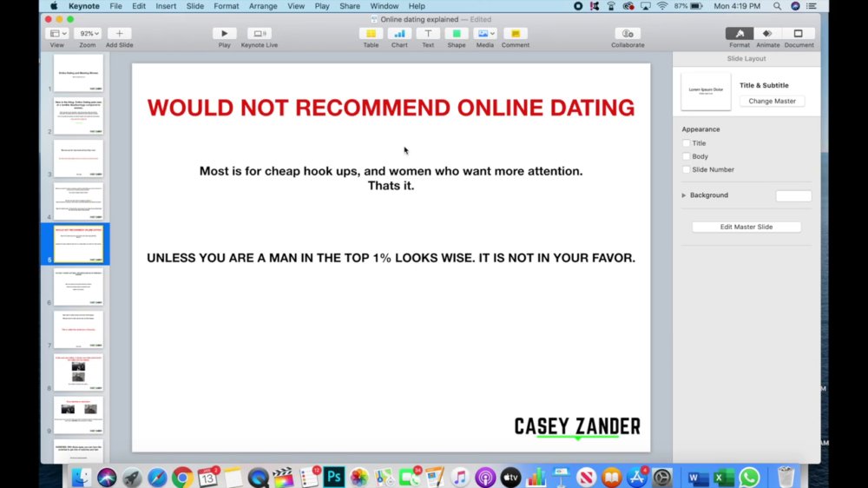Select slide 3 thumbnail in navigator
868x488 pixels.
pos(78,158)
